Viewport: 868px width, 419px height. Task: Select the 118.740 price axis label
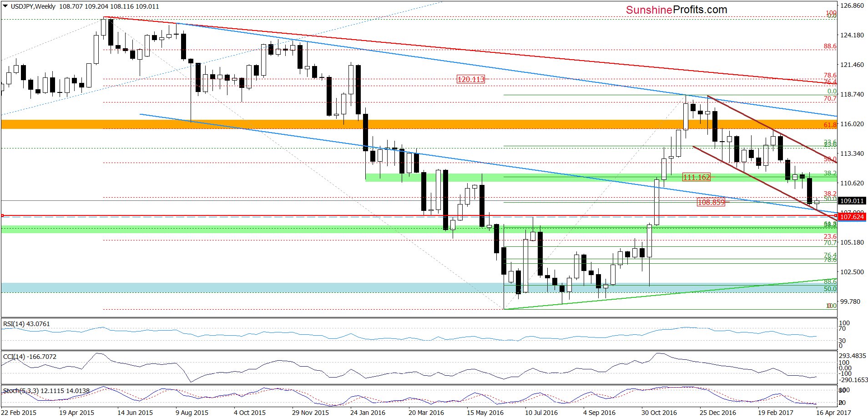click(x=852, y=94)
